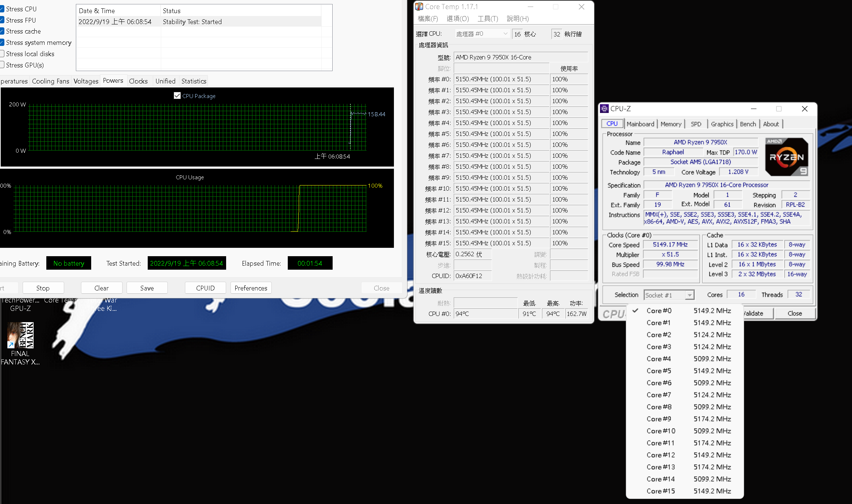Open the Unified tab

(x=166, y=81)
